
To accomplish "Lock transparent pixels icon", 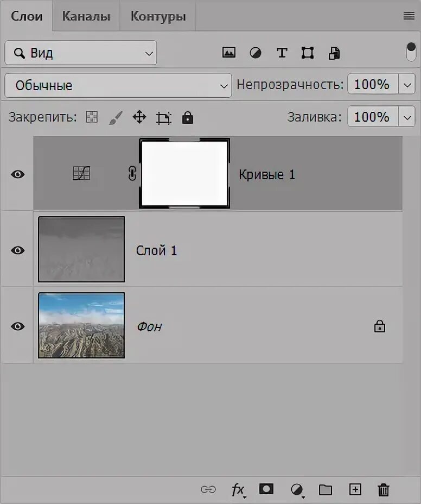I will click(x=92, y=117).
